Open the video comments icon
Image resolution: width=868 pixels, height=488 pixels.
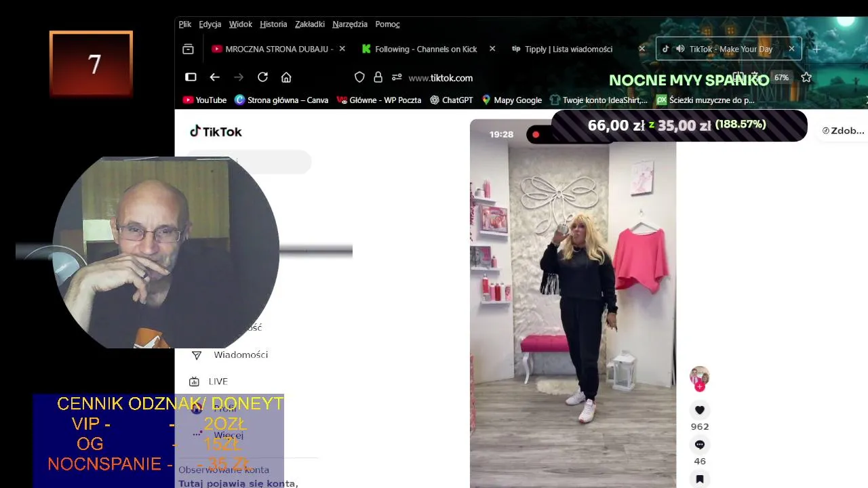[x=700, y=445]
